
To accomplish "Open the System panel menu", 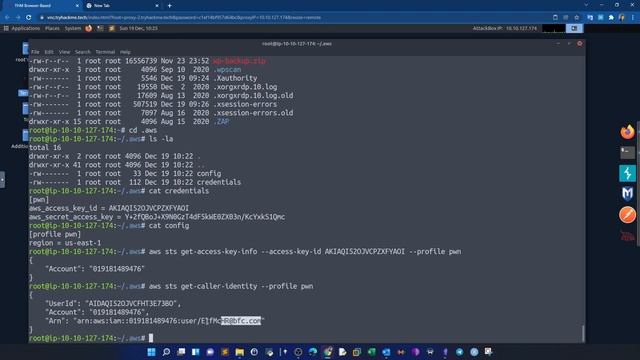I will (73, 29).
